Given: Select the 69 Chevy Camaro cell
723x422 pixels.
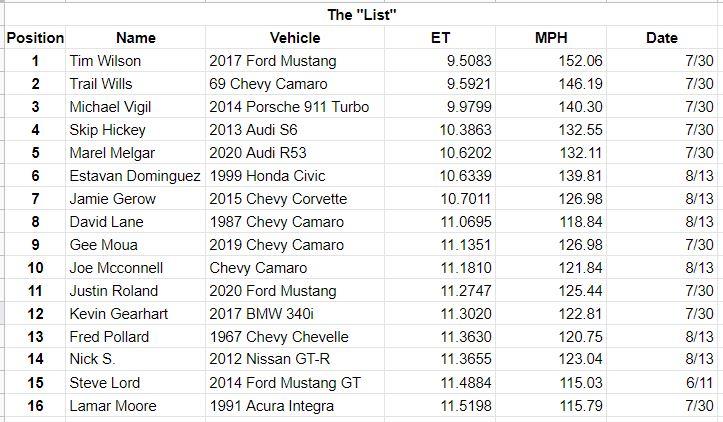Looking at the screenshot, I should coord(295,83).
